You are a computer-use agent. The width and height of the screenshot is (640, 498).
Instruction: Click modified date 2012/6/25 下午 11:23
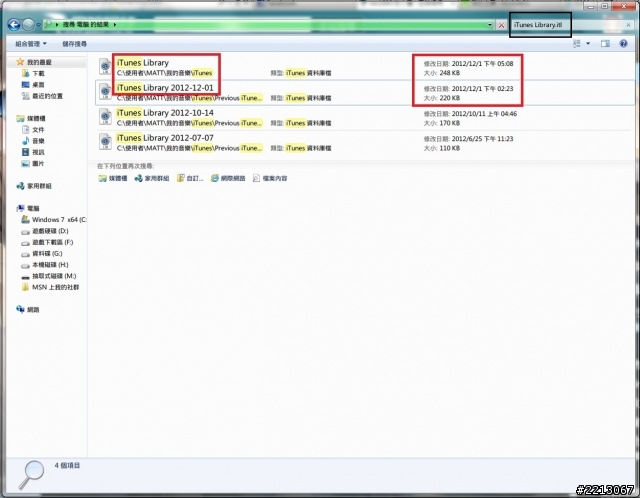482,139
